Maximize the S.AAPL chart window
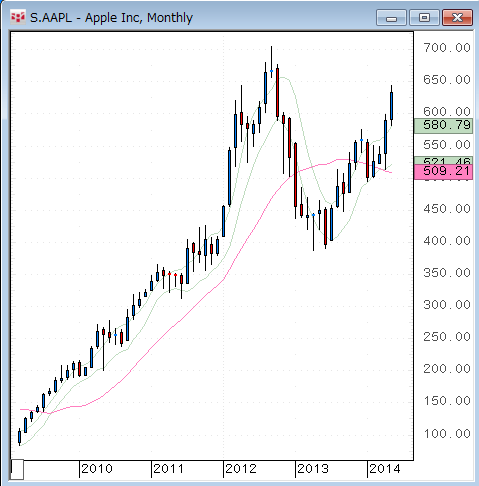Viewport: 479px width, 486px height. pos(424,18)
